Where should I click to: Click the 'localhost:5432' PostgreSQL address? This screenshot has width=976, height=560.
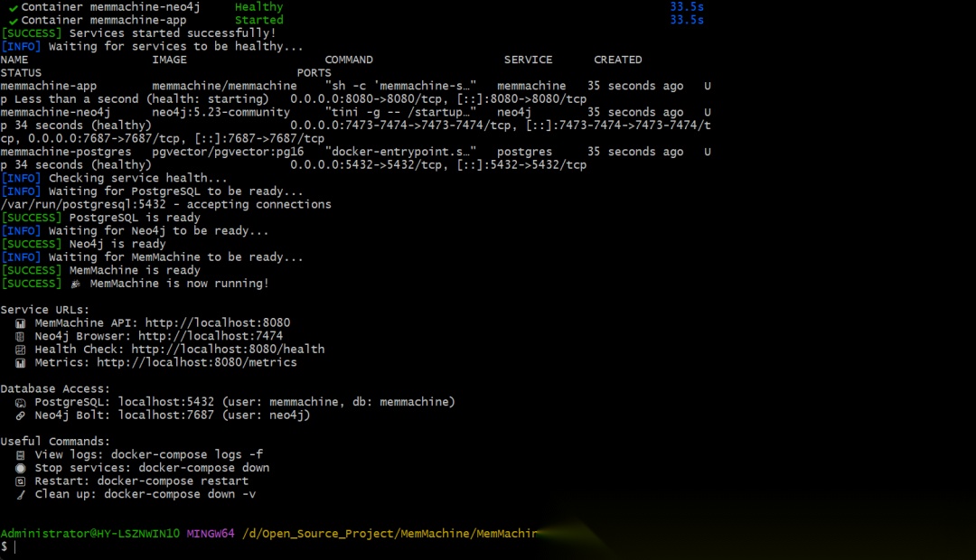(x=165, y=402)
